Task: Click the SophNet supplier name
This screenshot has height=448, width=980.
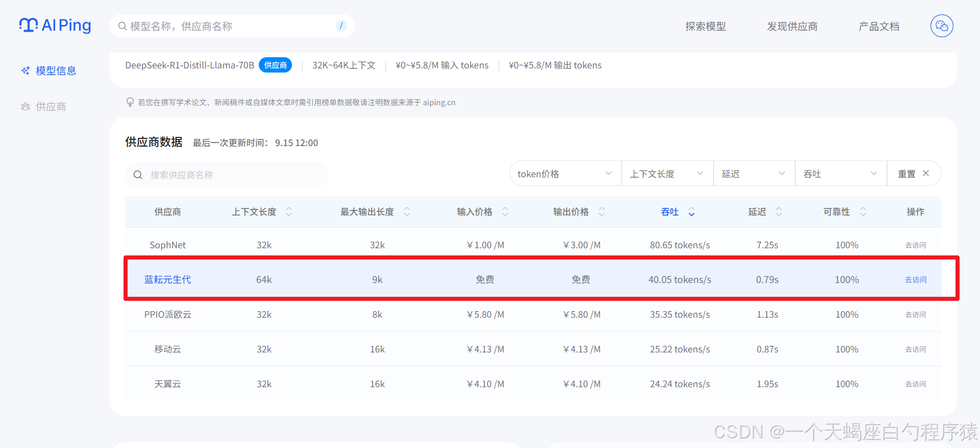Action: click(x=167, y=245)
